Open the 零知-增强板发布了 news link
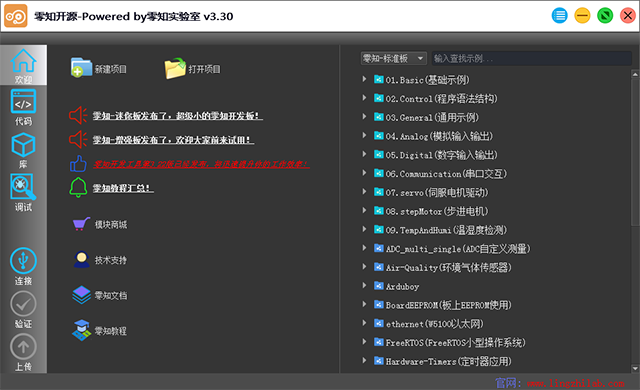The width and height of the screenshot is (640, 390). pyautogui.click(x=173, y=140)
